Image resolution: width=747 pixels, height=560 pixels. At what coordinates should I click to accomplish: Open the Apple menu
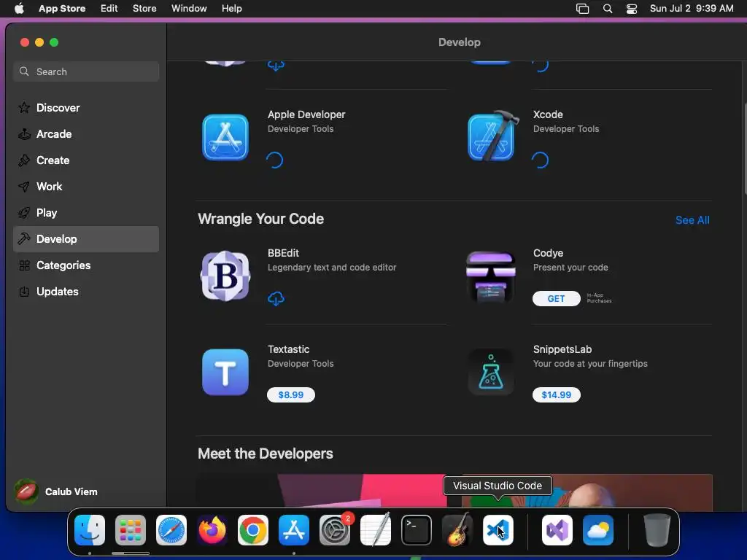coord(19,8)
